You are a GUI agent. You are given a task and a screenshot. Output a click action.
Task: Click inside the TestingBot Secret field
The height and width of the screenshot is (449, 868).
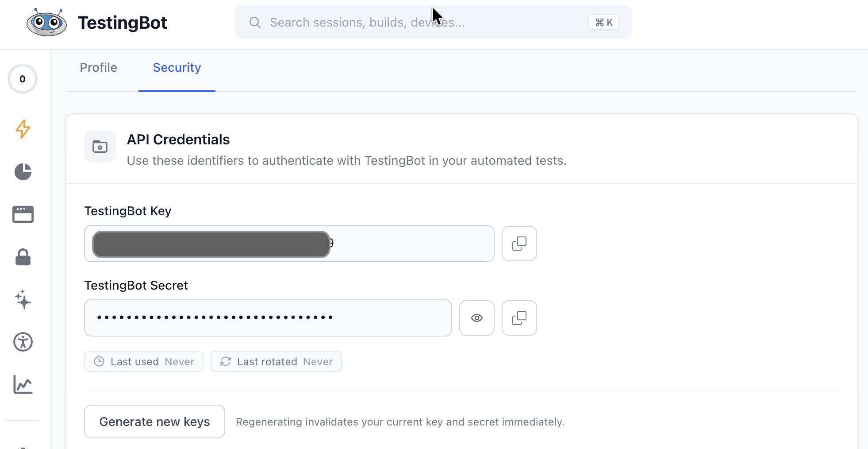268,318
